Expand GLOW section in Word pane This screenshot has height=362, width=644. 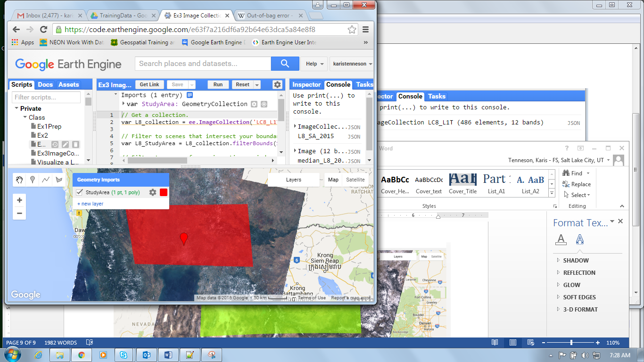pos(558,285)
